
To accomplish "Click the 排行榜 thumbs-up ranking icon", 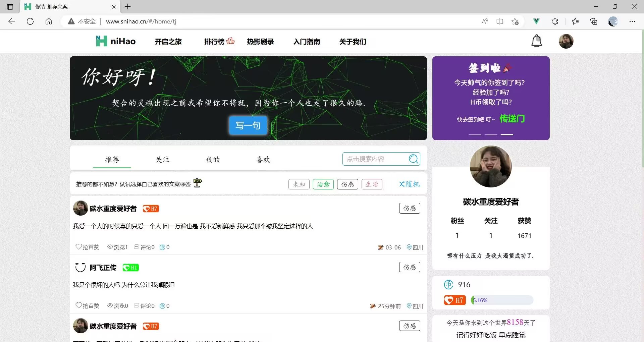I will 230,41.
